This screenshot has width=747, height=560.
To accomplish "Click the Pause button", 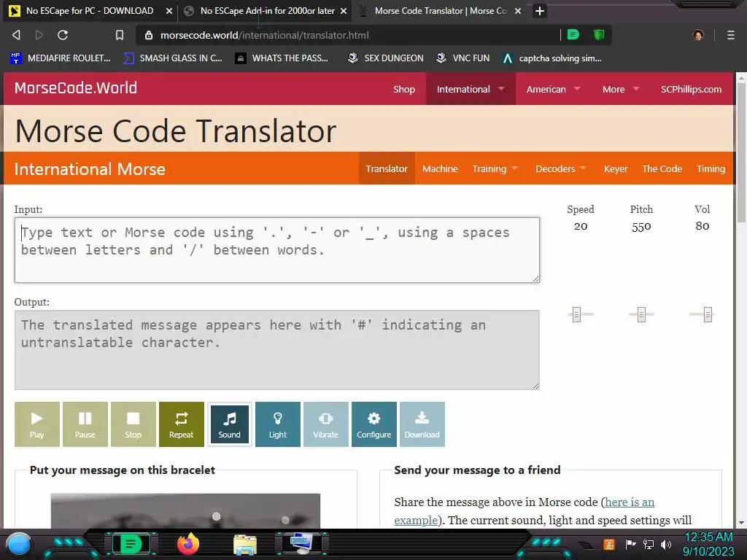I will pos(85,424).
